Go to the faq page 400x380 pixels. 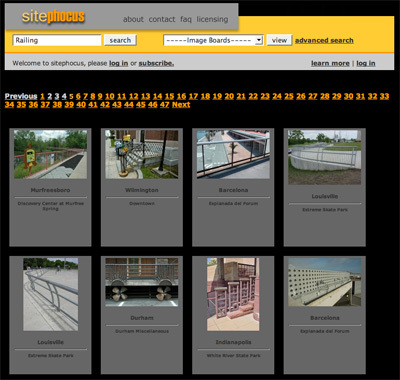click(186, 19)
